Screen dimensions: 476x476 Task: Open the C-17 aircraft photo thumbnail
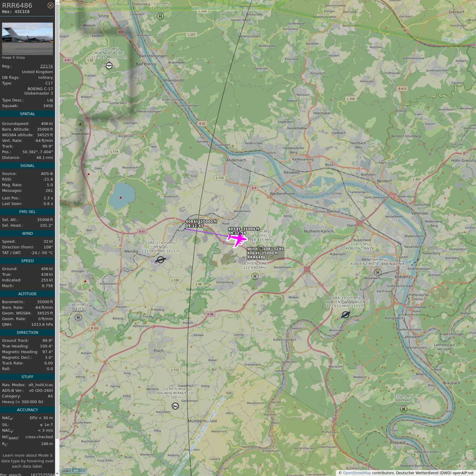[27, 38]
